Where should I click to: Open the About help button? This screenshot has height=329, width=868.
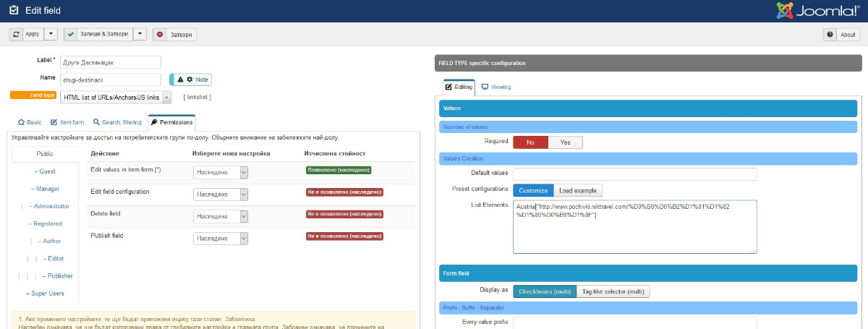click(841, 35)
